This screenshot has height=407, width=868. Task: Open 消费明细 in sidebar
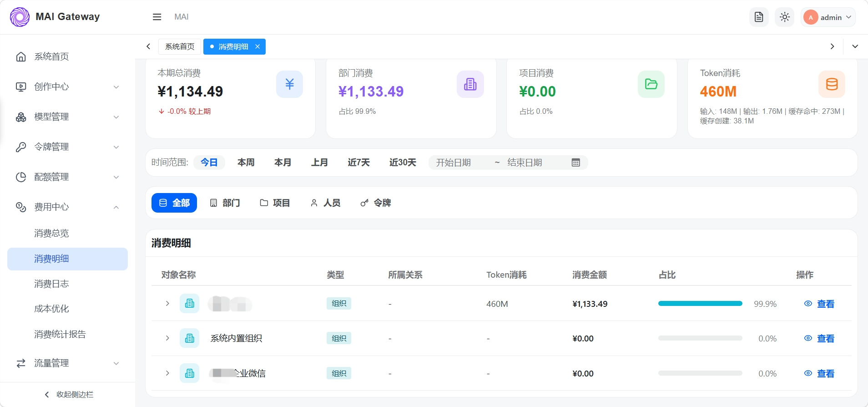pos(67,259)
